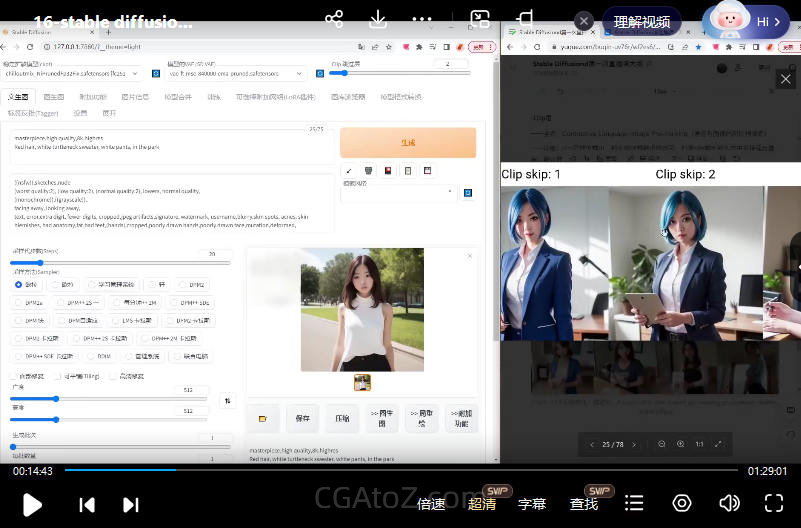Viewport: 801px width, 528px height.
Task: Skip to the next video
Action: click(130, 504)
